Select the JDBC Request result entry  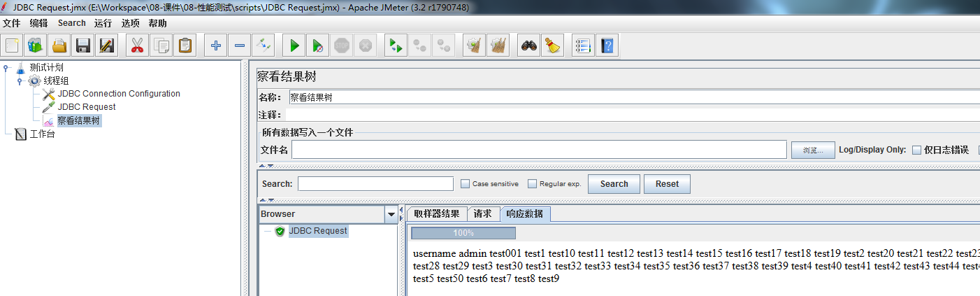click(317, 230)
